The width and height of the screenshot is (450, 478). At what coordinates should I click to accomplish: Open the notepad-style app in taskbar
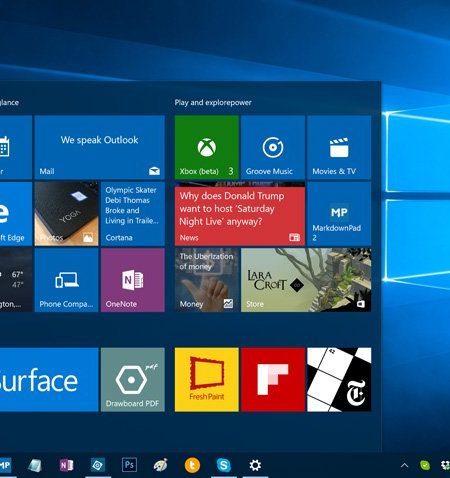click(35, 465)
